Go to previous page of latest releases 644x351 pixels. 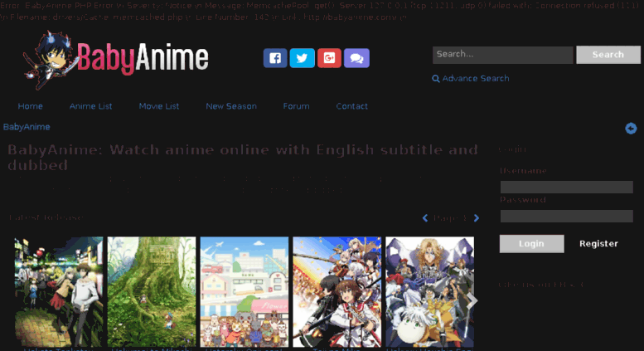pos(425,218)
